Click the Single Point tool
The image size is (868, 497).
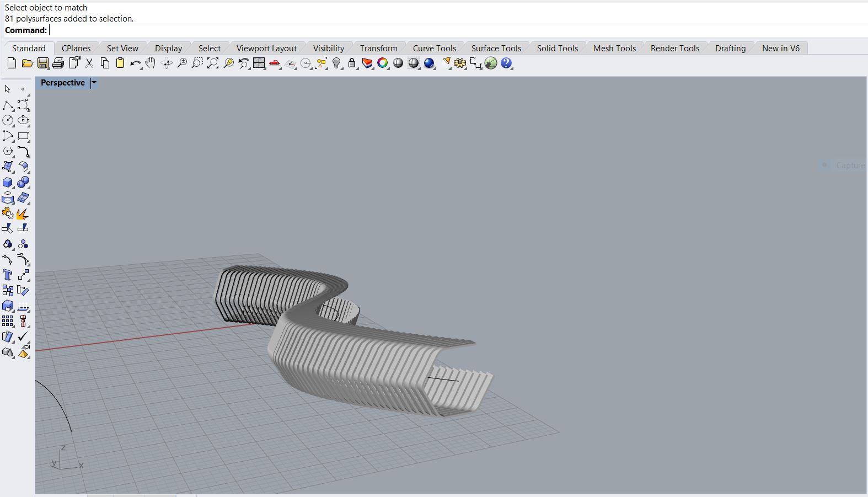[23, 89]
